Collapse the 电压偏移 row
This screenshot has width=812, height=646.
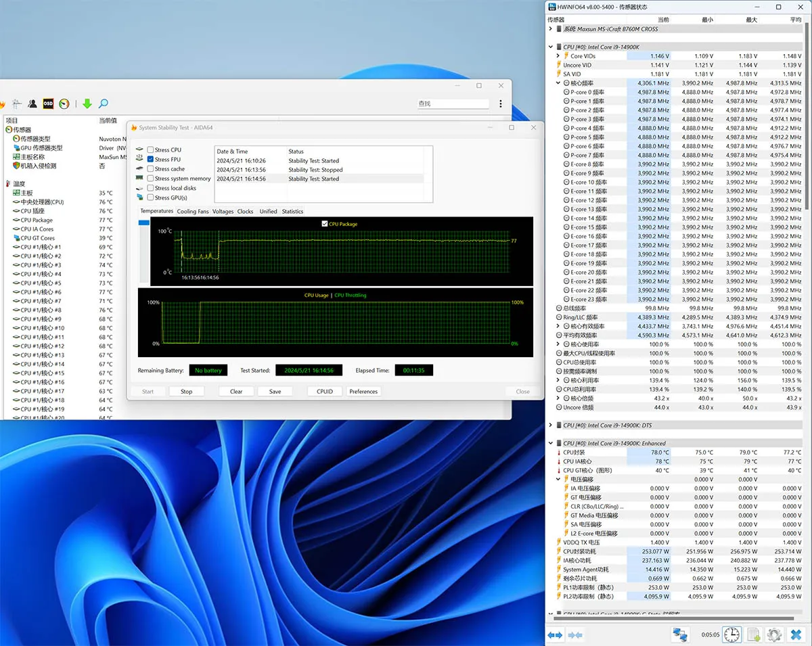(558, 480)
